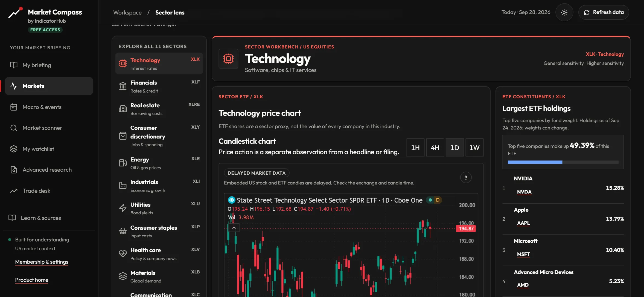Open Product home link

32,280
